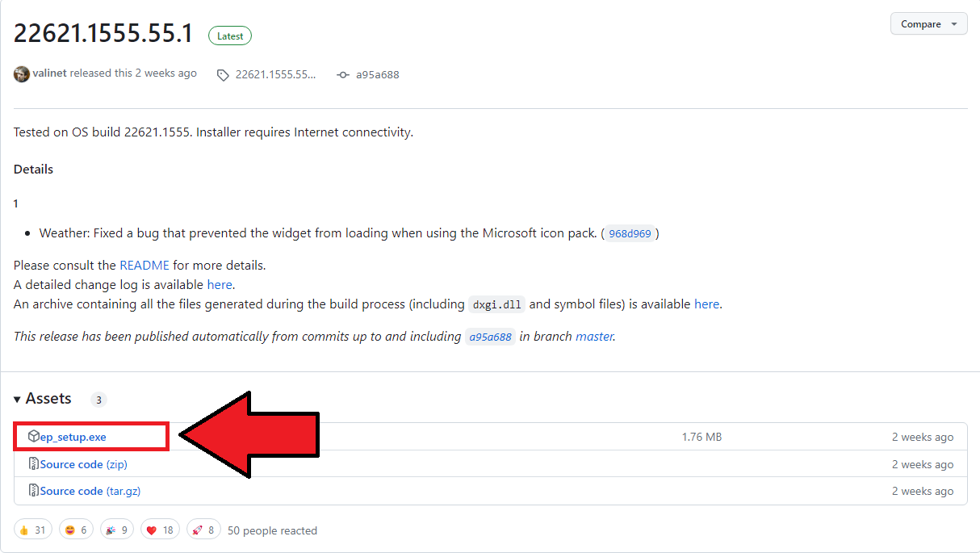Image resolution: width=980 pixels, height=553 pixels.
Task: Click the dxgi.dll code label
Action: (x=497, y=304)
